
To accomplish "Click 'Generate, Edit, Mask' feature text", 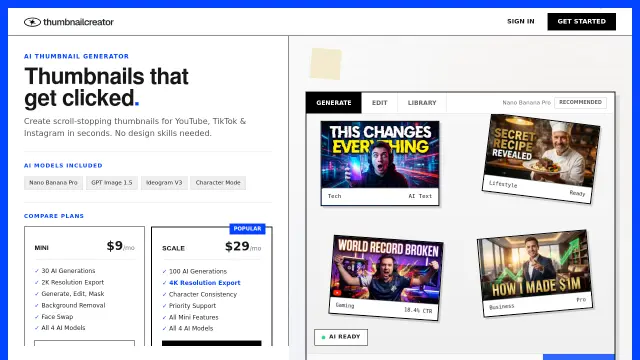I will (x=73, y=294).
